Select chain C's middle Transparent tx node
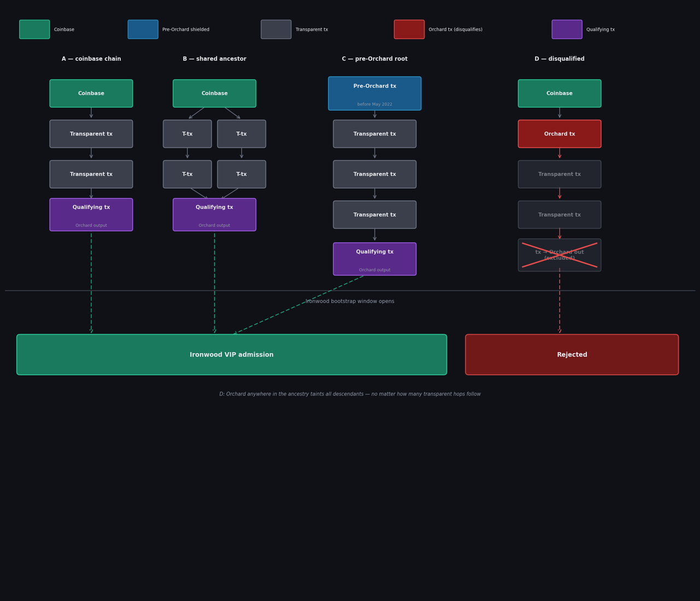This screenshot has height=601, width=700. point(375,174)
